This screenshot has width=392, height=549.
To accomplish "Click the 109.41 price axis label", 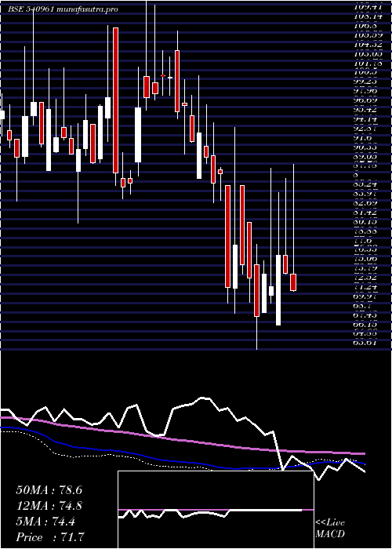I will point(365,6).
